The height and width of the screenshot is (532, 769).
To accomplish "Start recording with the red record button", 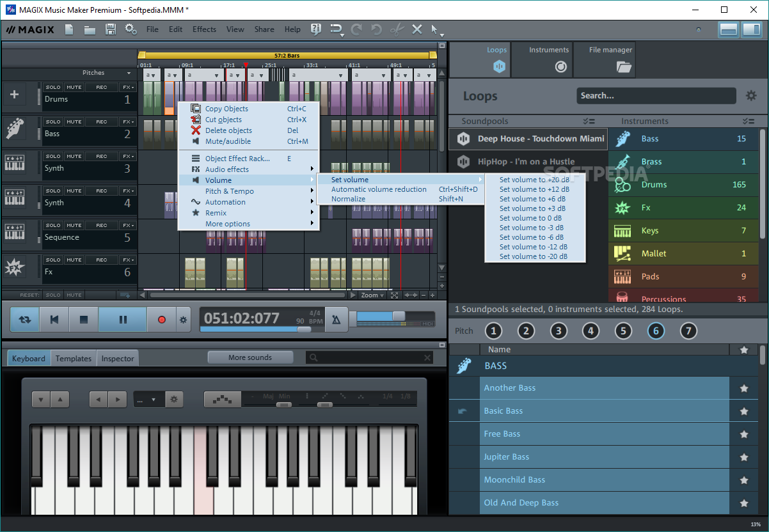I will (162, 319).
